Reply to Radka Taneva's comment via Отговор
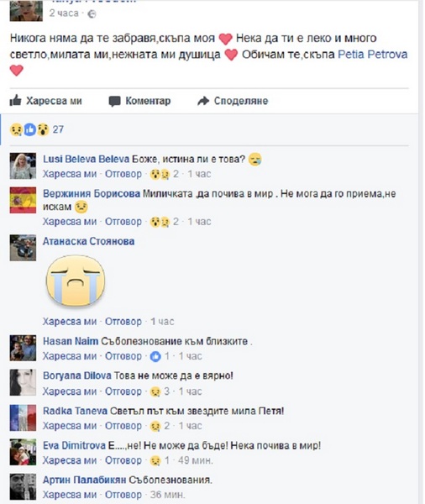425x504 pixels. pos(123,426)
